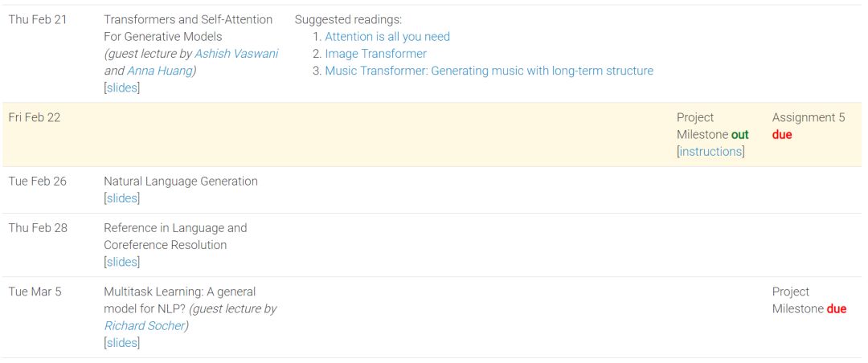Visit Ashish Vaswani's profile link

tap(236, 54)
